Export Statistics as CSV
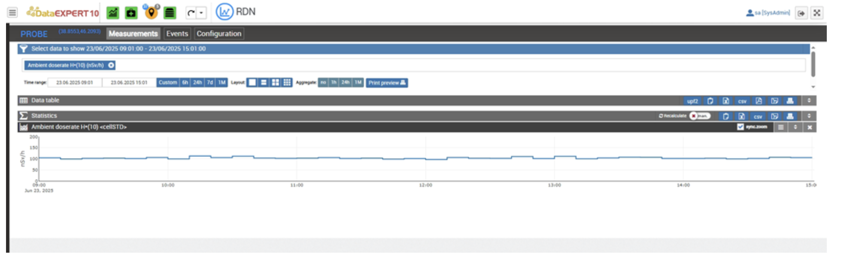This screenshot has width=868, height=263. tap(758, 116)
